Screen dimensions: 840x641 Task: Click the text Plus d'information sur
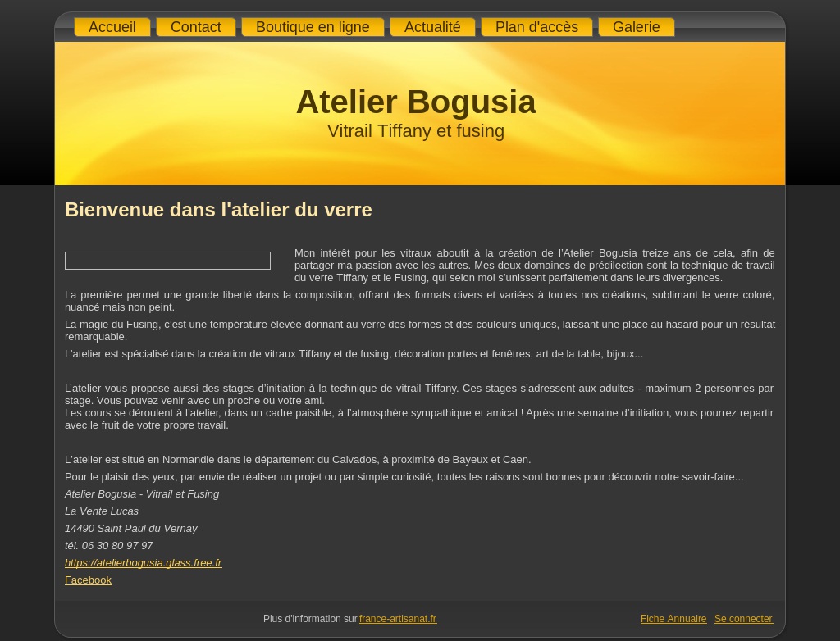click(309, 619)
